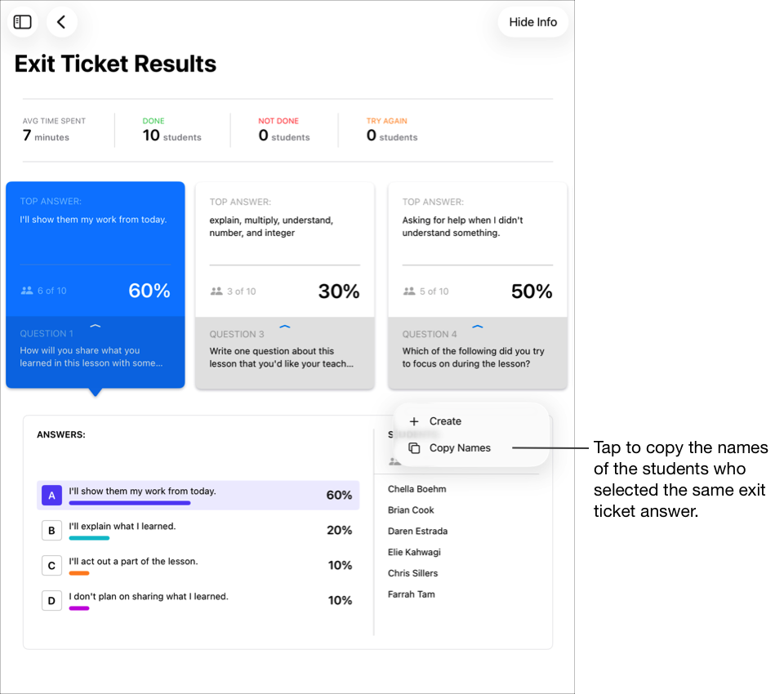Click the back arrow icon

62,21
